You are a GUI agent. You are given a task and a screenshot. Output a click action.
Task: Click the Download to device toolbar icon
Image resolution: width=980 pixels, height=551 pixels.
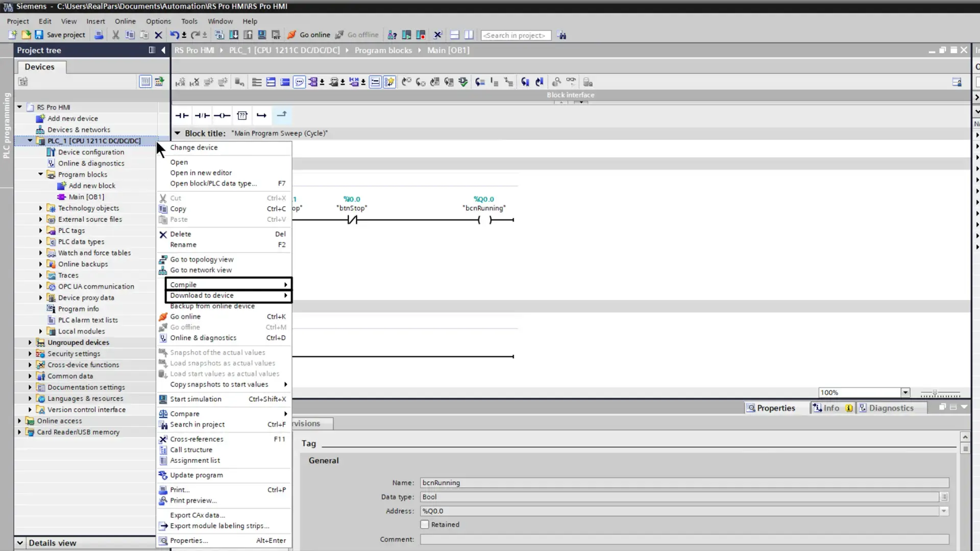(x=234, y=35)
